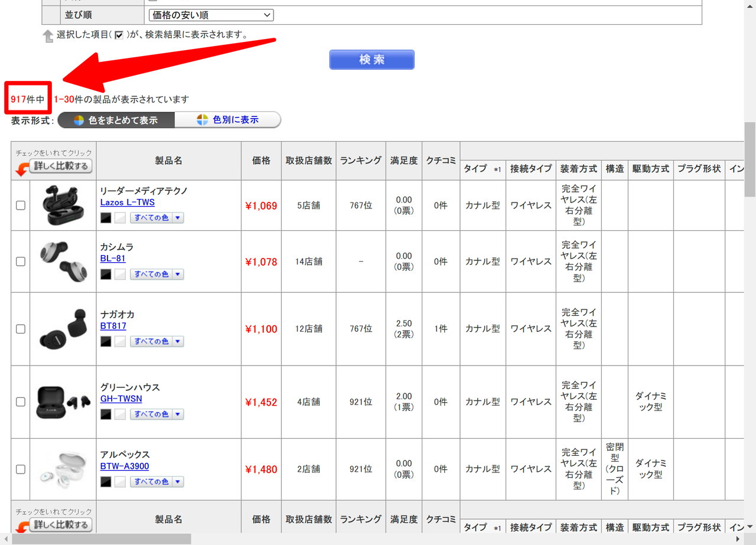The image size is (756, 545).
Task: Click the Lazos L-TWS earbuds thumbnail
Action: point(63,205)
